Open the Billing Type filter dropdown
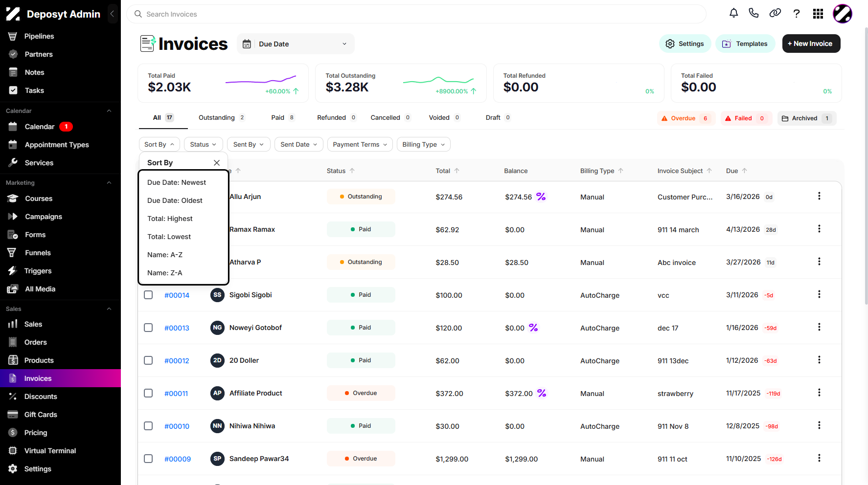 tap(423, 144)
